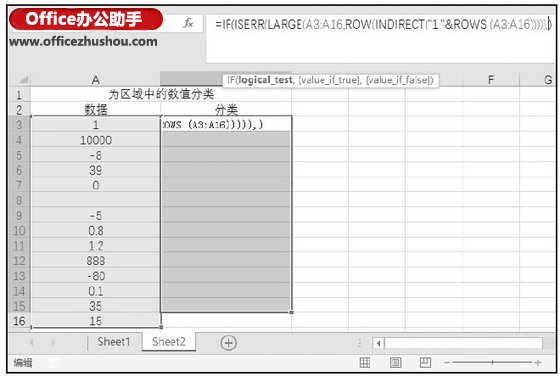Select column G header

click(x=547, y=79)
